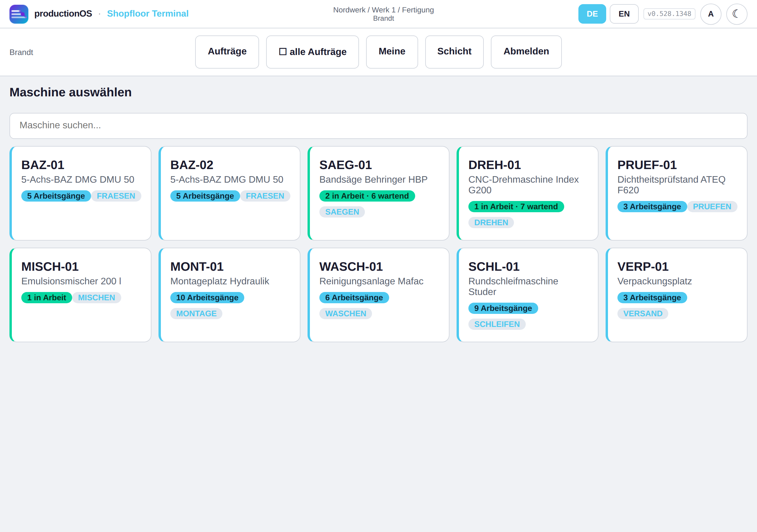Click the version label v0.528.1348
757x532 pixels.
point(669,14)
